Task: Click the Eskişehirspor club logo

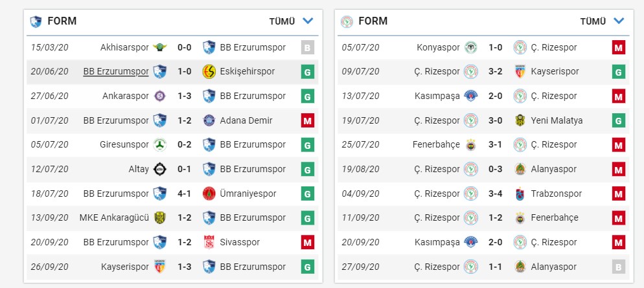Action: pyautogui.click(x=209, y=71)
